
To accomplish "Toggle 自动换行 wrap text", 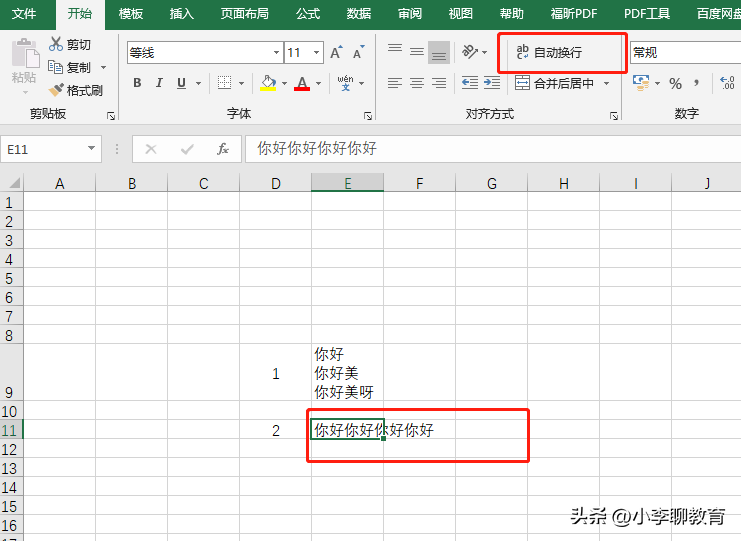I will [x=549, y=52].
